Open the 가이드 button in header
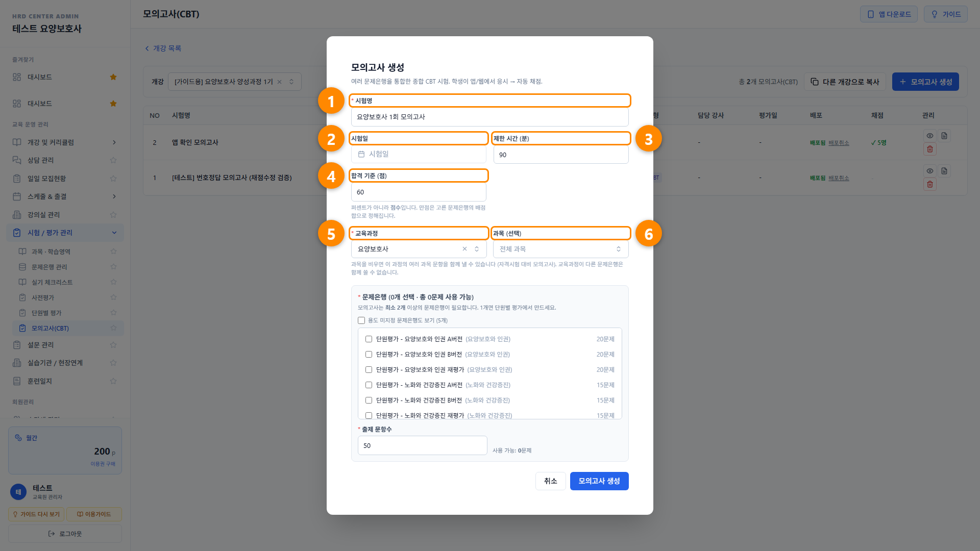Screen dimensions: 980x551 point(945,14)
